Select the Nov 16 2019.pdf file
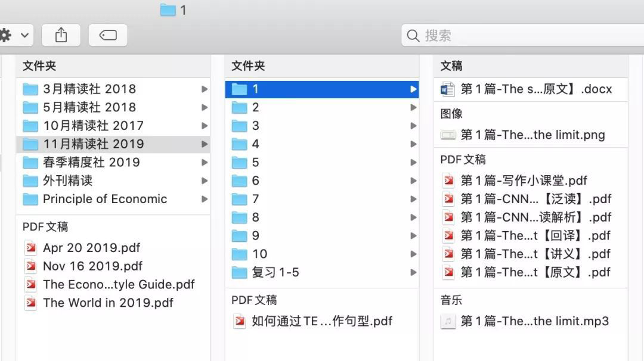This screenshot has width=644, height=361. point(92,266)
